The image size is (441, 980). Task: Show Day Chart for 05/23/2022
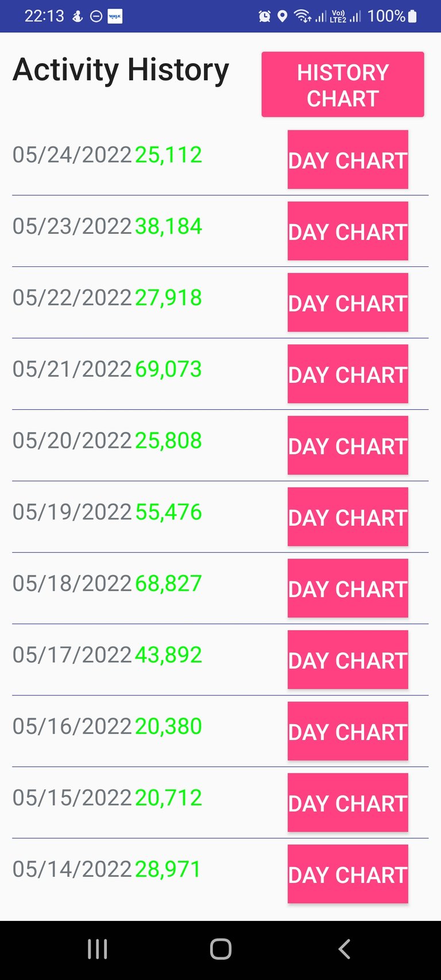pyautogui.click(x=347, y=231)
